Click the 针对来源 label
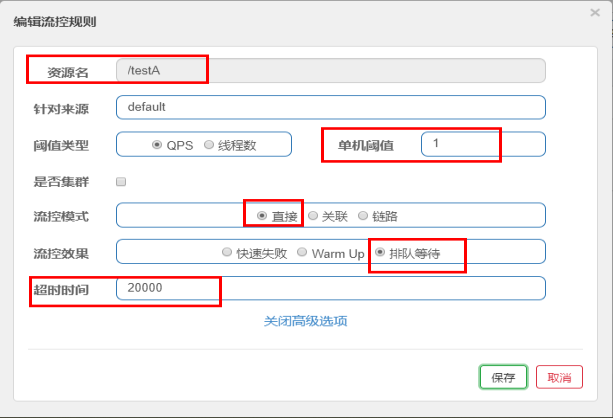This screenshot has height=418, width=613. (61, 109)
